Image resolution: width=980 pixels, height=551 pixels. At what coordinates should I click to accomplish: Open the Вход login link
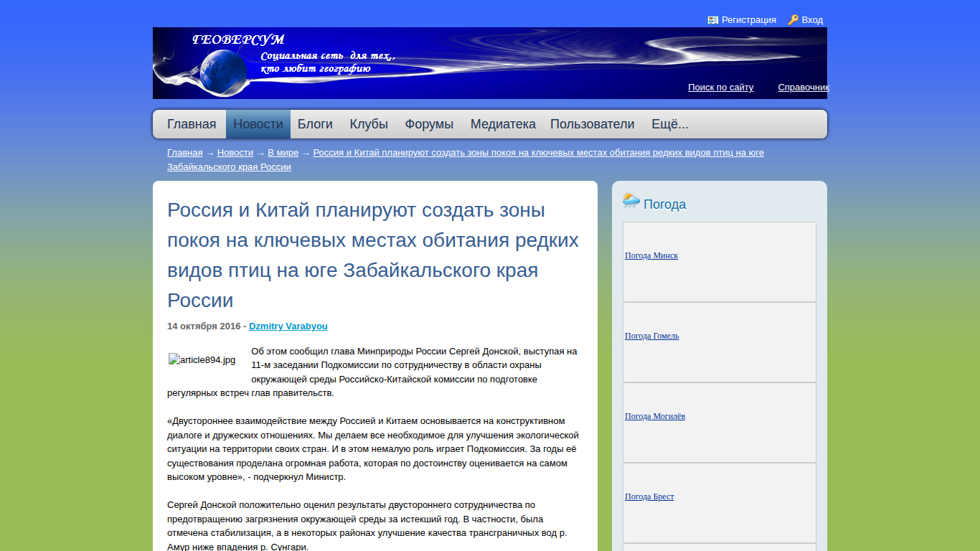812,20
